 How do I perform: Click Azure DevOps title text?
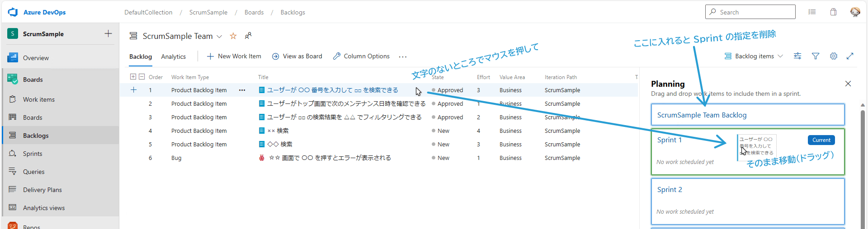(45, 12)
